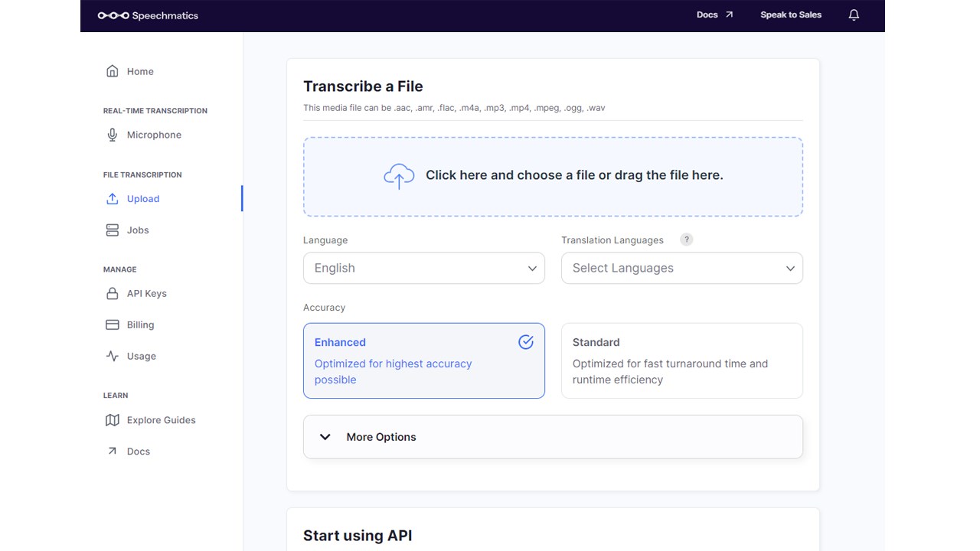Click the file drop zone to choose a file
Image resolution: width=980 pixels, height=551 pixels.
pyautogui.click(x=553, y=177)
